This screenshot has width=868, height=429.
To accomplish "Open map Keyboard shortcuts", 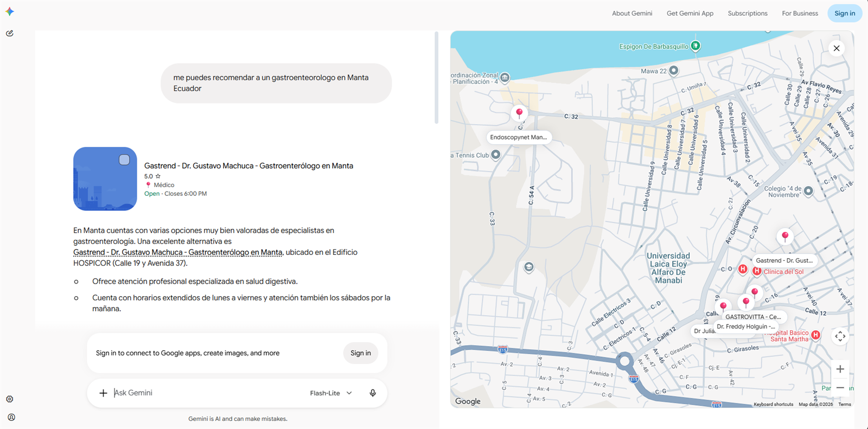I will pyautogui.click(x=773, y=404).
